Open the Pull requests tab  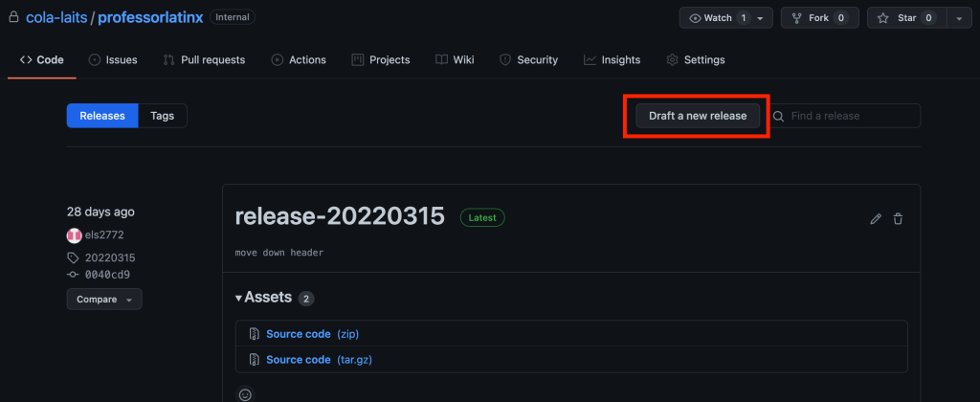[x=205, y=60]
